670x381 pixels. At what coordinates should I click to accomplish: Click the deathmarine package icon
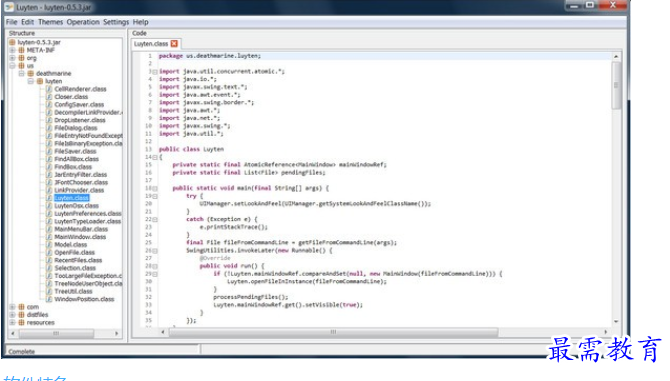point(31,73)
